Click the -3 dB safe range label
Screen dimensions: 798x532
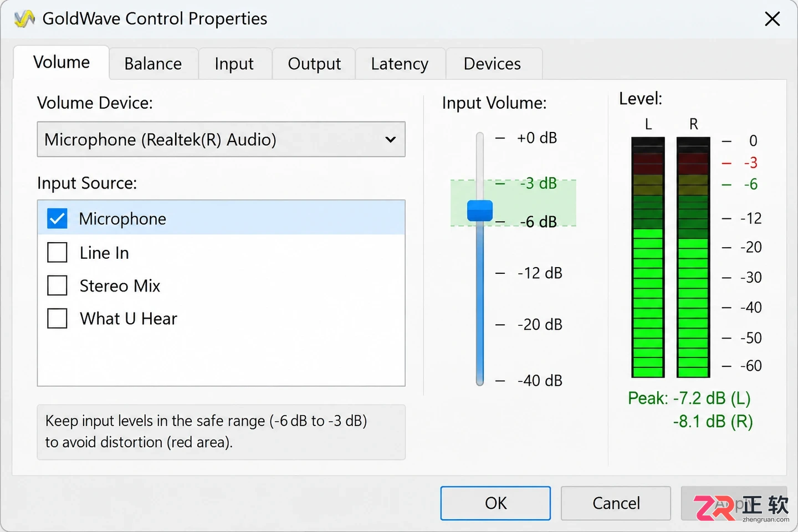click(x=538, y=183)
